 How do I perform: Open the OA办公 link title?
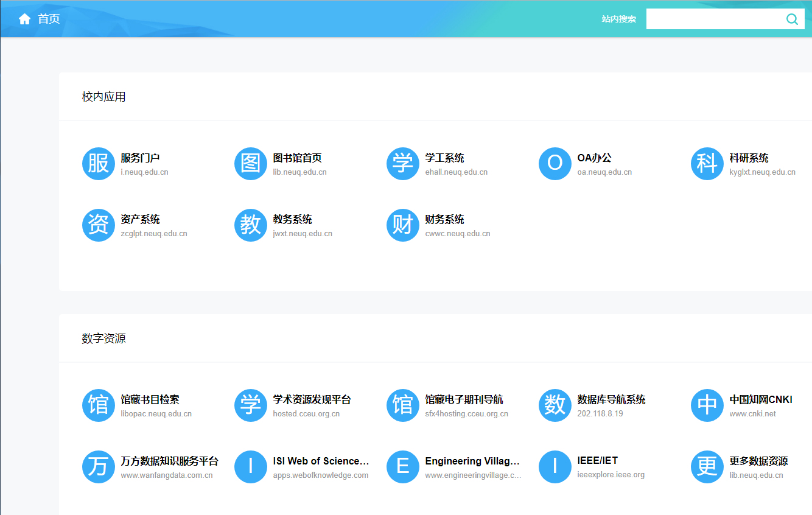[x=594, y=158]
